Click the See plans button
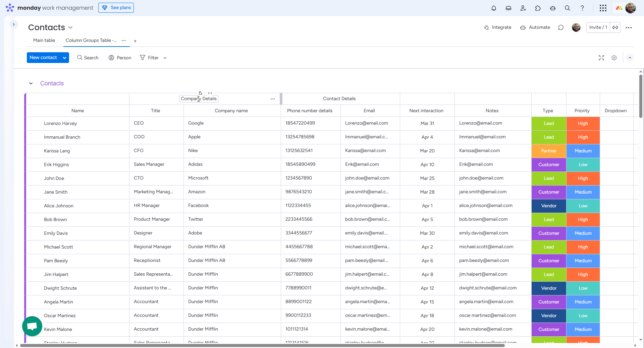Screen dimensions: 644x348 [x=116, y=8]
